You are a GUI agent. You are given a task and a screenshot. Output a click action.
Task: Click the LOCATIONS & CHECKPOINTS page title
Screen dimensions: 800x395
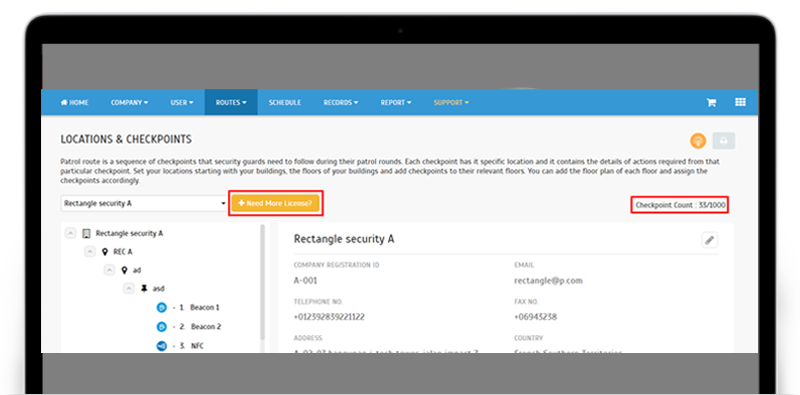[126, 139]
